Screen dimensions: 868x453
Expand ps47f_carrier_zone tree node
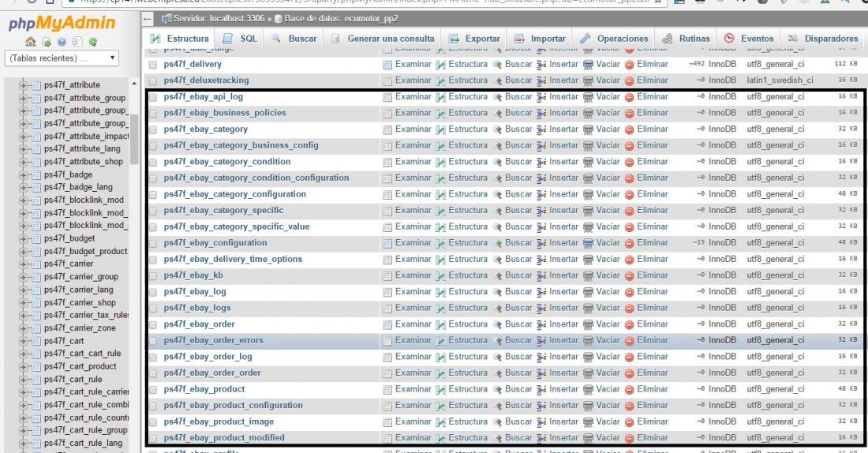click(23, 328)
